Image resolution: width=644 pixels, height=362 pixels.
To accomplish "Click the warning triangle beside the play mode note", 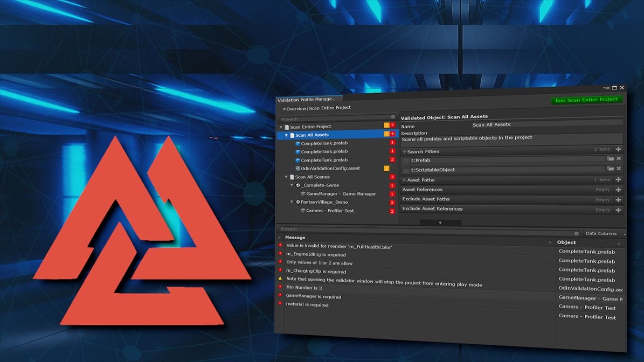I will 281,279.
